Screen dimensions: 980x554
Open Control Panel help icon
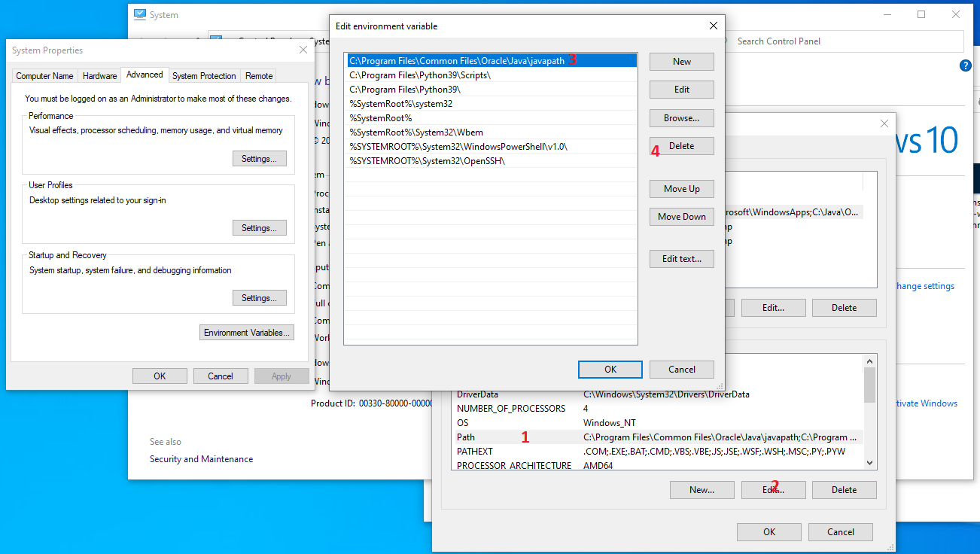966,66
